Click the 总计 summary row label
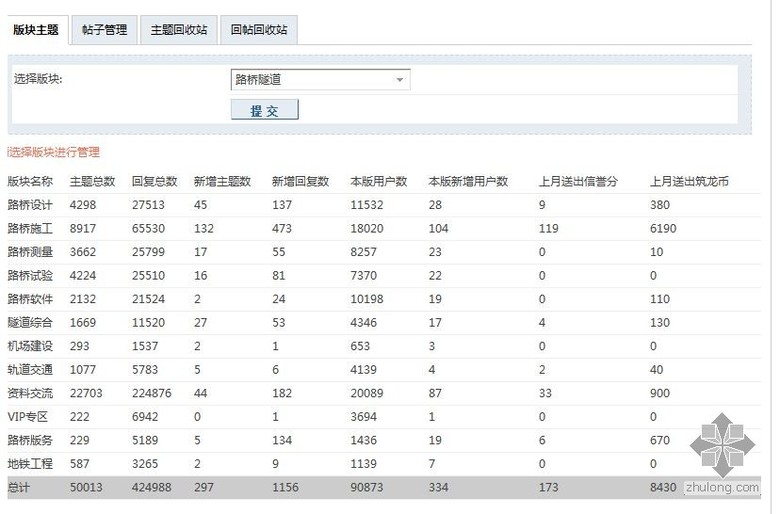This screenshot has width=780, height=514. tap(20, 488)
